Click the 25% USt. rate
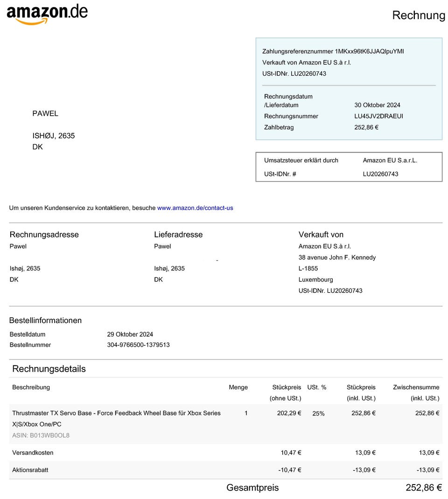This screenshot has width=448, height=499. click(x=318, y=414)
